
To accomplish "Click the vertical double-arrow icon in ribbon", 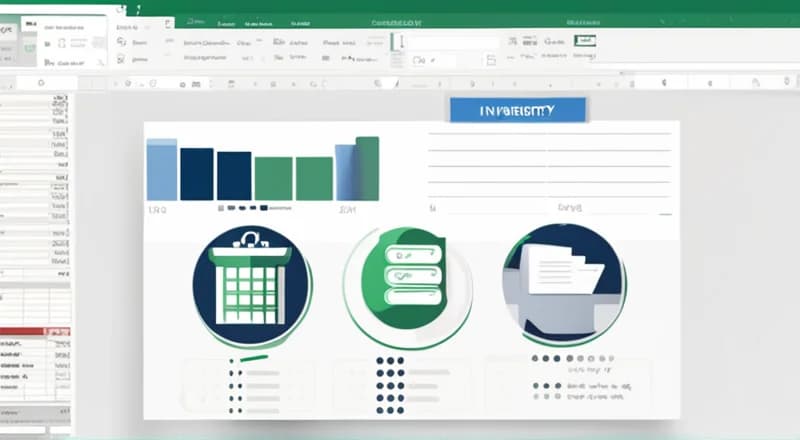I will point(400,42).
